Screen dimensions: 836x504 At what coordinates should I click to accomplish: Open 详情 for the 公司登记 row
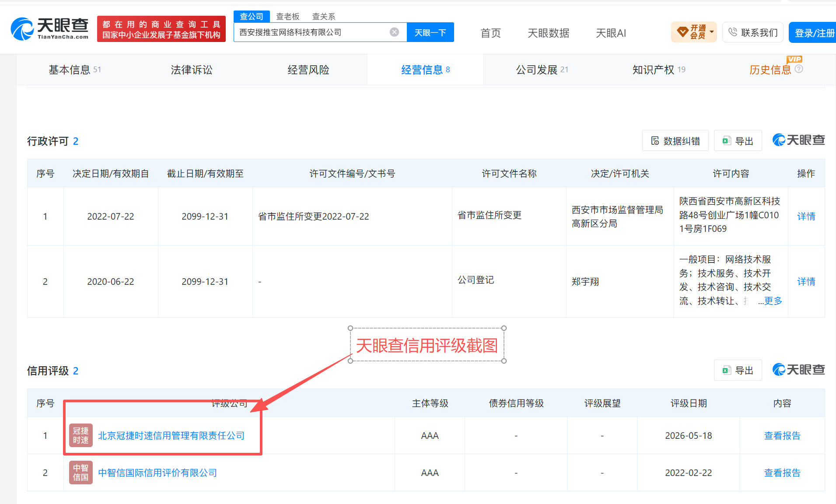(x=806, y=281)
